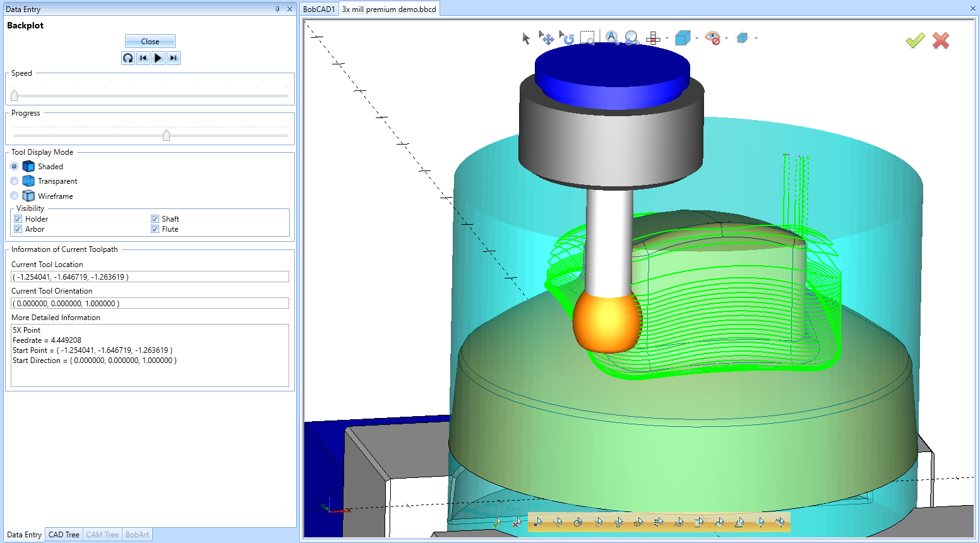Click the Speed slider handle
This screenshot has height=543, width=980.
coord(15,95)
